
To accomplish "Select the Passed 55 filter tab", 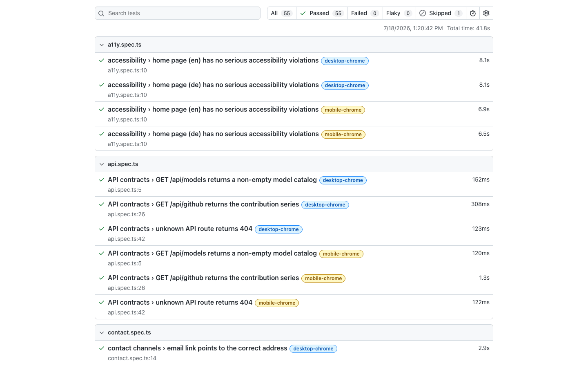I will point(322,13).
